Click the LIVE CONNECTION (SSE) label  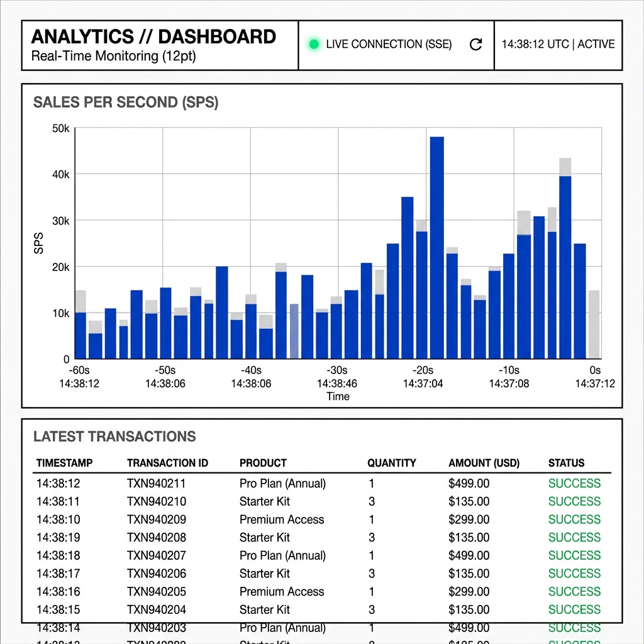389,45
